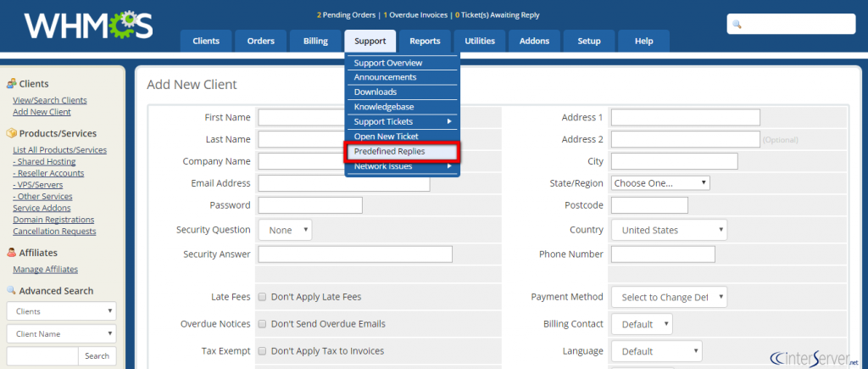
Task: Open the Payment Method dropdown
Action: (x=670, y=297)
